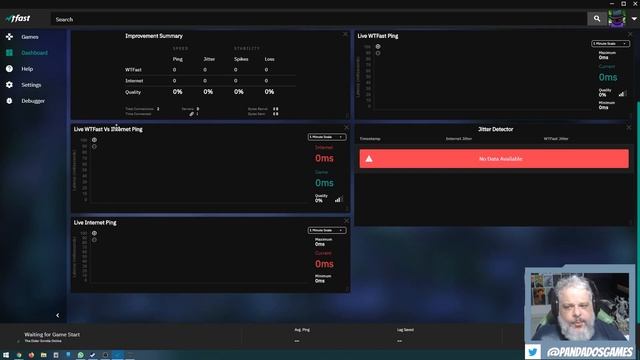The width and height of the screenshot is (640, 360).
Task: Close the Live WTFast Vs Internet Ping panel
Action: pos(346,127)
